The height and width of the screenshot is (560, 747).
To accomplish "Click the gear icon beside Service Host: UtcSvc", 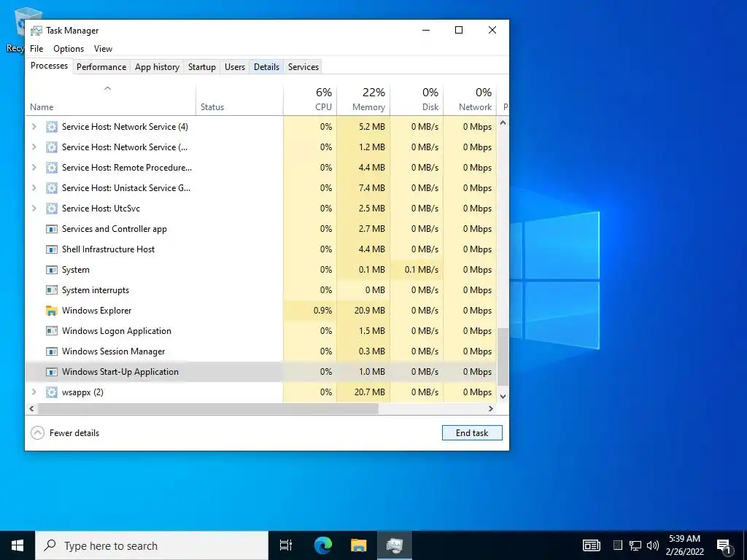I will [x=52, y=209].
